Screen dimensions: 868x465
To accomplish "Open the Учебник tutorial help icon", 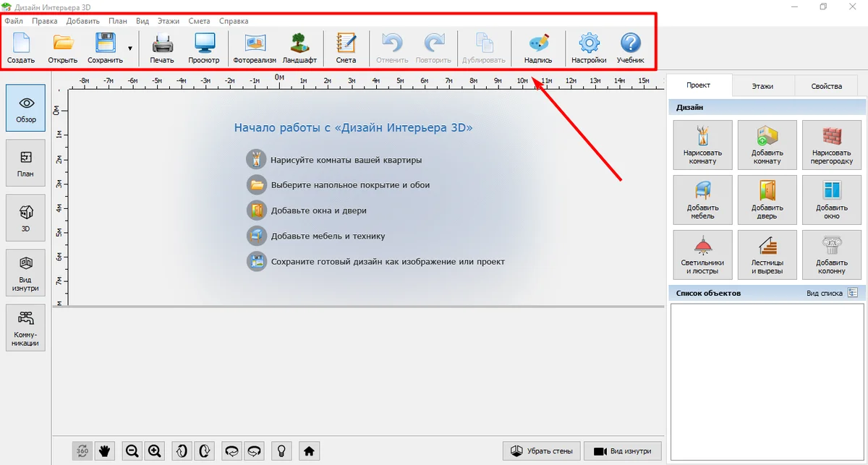I will [x=631, y=48].
